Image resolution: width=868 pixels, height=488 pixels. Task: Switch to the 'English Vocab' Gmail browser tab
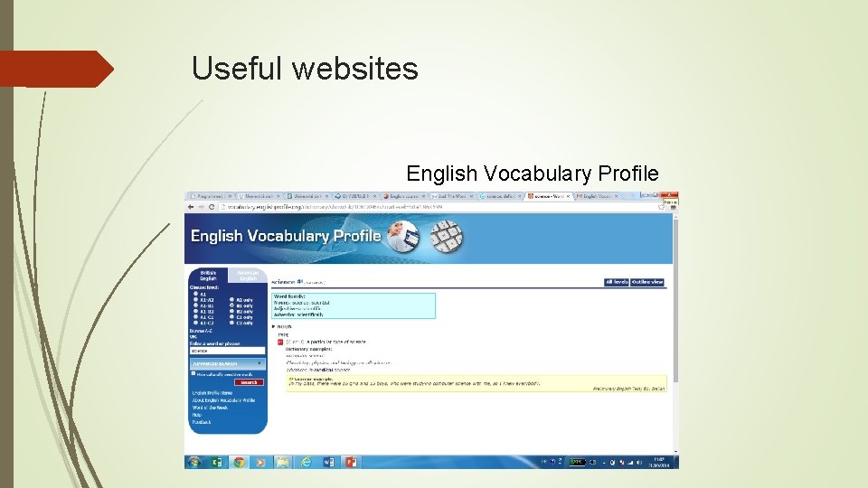click(x=597, y=196)
